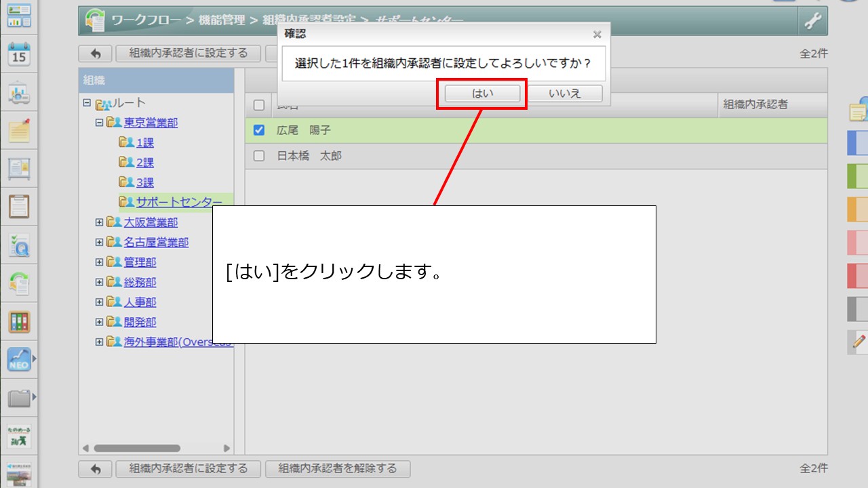The width and height of the screenshot is (868, 488).
Task: Open the portal dashboard icon in sidebar
Action: 19,16
